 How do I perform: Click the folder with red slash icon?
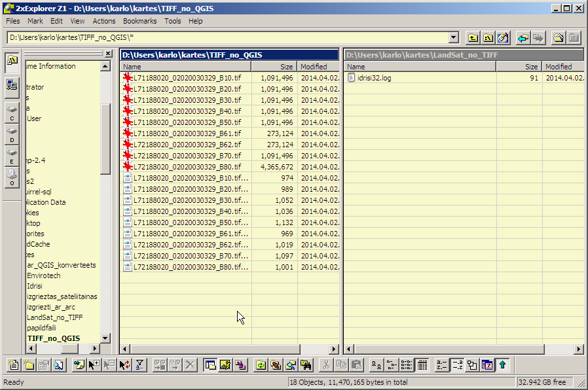(x=276, y=365)
